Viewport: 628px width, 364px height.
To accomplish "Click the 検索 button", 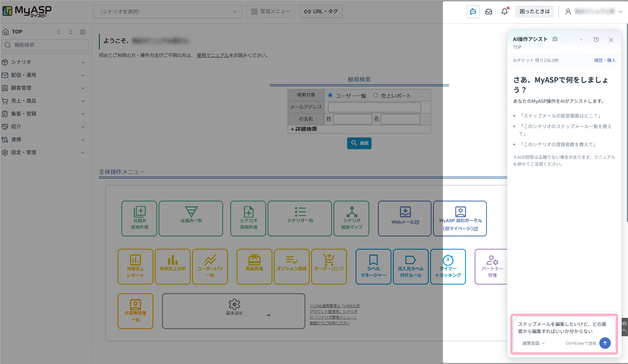I will 359,143.
